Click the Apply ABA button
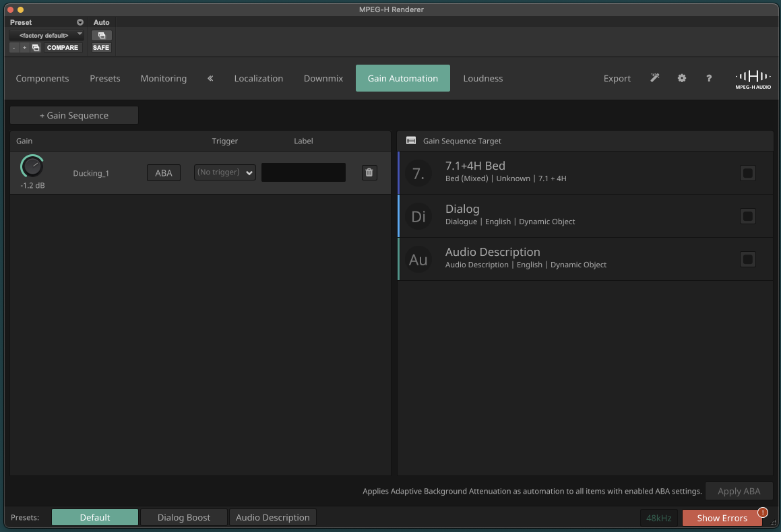The image size is (781, 532). tap(739, 491)
